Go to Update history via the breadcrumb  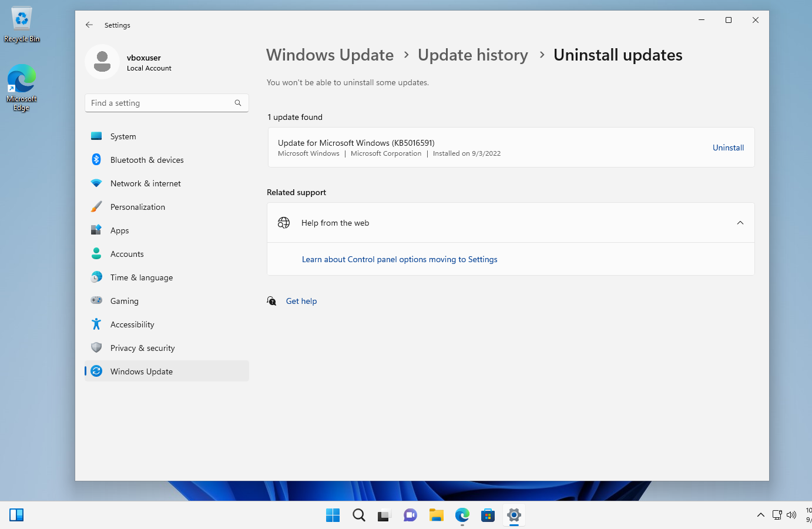click(473, 55)
